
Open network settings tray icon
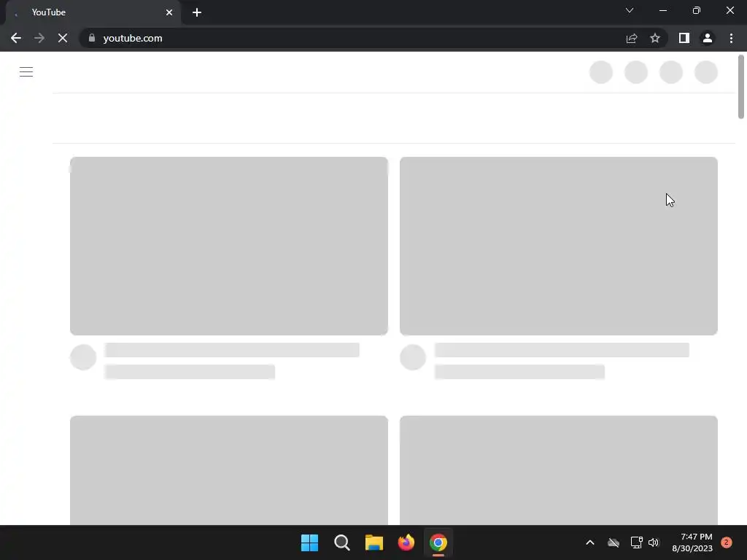tap(636, 542)
